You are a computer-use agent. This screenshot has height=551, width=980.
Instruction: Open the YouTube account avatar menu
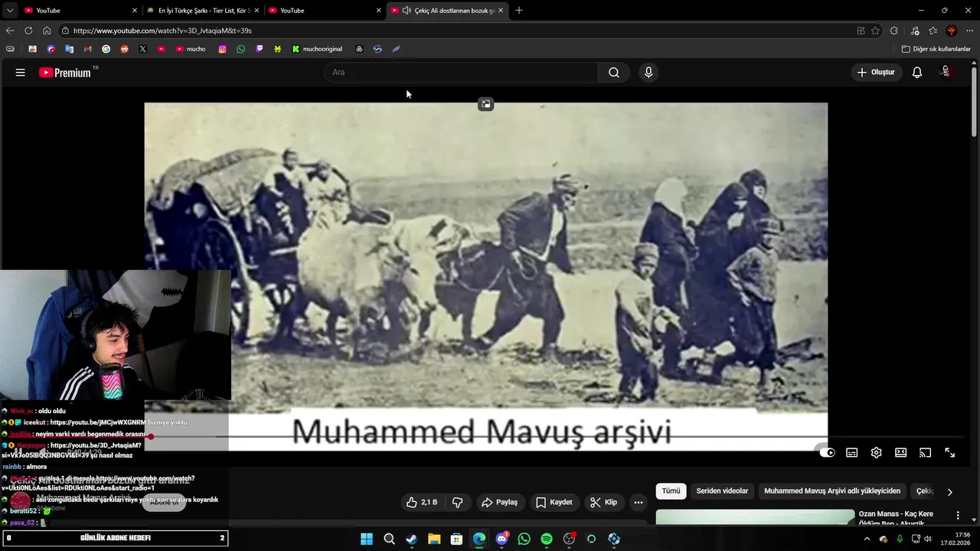946,72
